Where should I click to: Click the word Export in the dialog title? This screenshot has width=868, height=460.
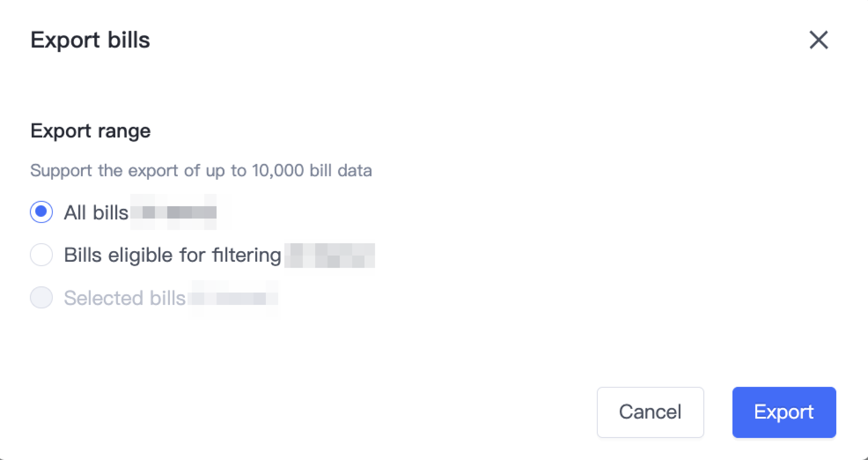click(65, 40)
